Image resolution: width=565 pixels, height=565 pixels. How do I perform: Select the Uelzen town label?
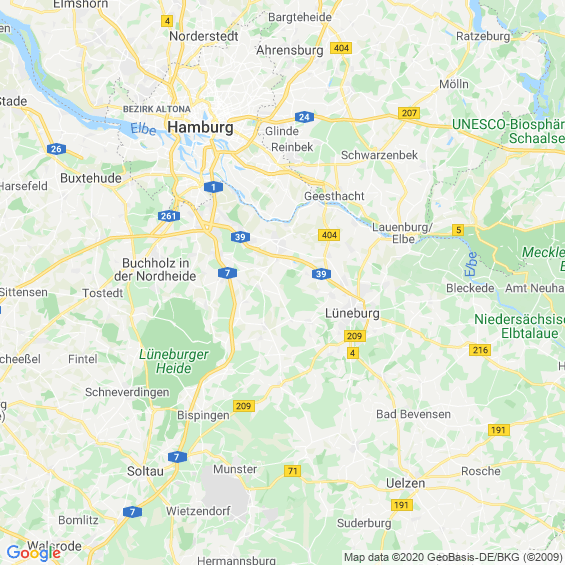tap(405, 483)
